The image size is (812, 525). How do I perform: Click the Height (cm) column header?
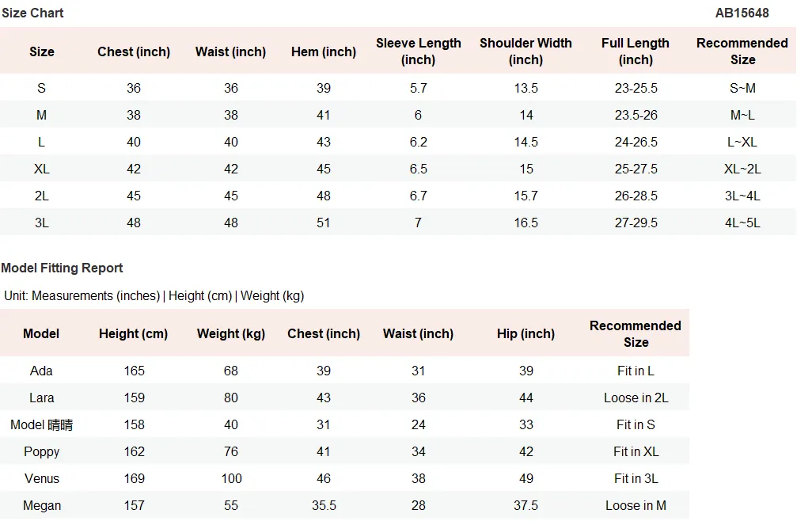point(134,333)
